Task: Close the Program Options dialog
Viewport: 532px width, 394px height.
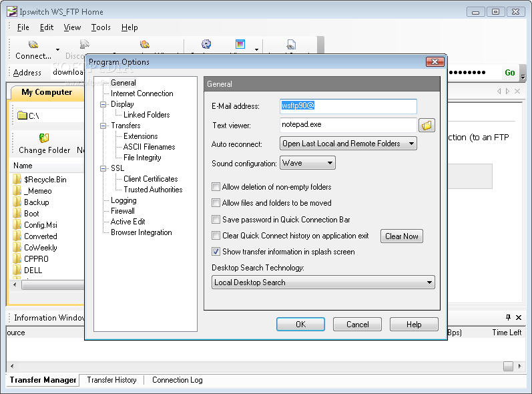Action: 435,61
